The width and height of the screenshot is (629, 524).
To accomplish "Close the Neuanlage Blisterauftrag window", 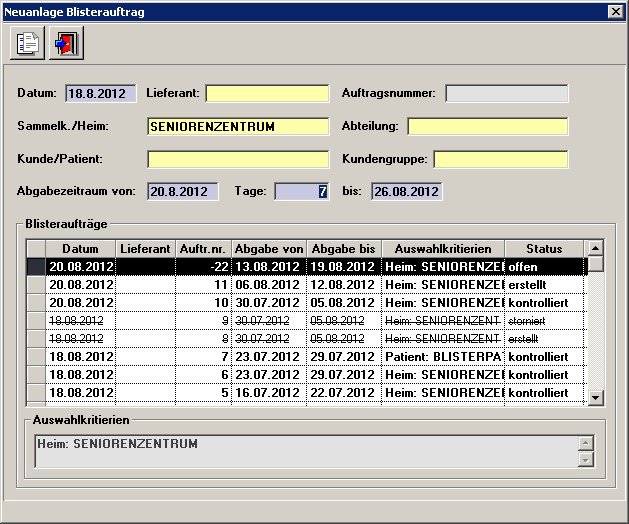I will pos(615,10).
